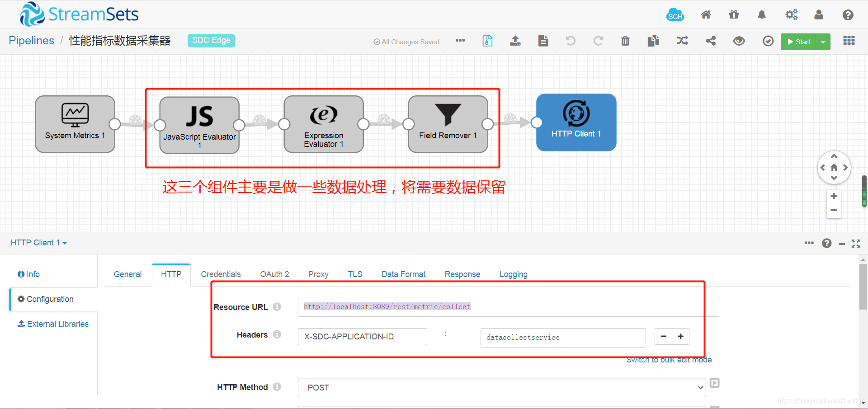The width and height of the screenshot is (868, 409).
Task: Open the Credentials tab
Action: click(x=220, y=274)
